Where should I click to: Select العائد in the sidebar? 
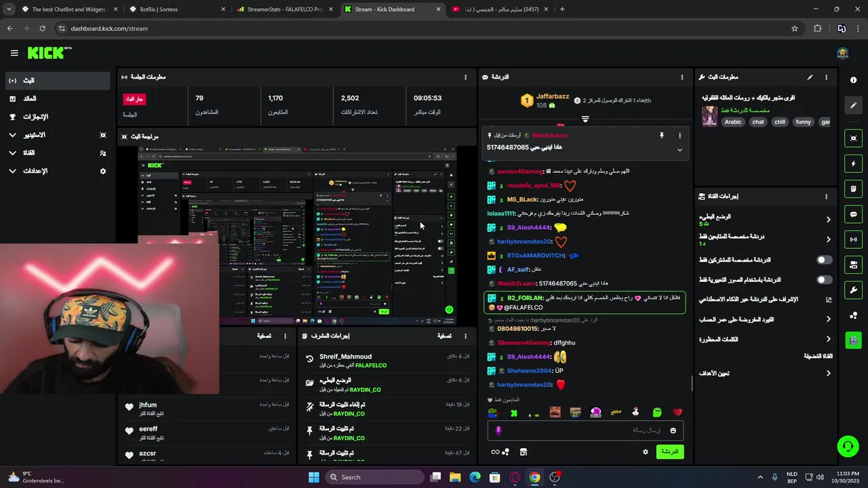tap(57, 99)
